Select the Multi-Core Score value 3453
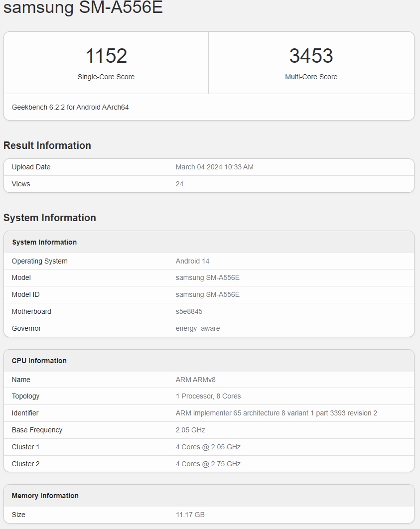Screen dimensions: 420x529 311,56
